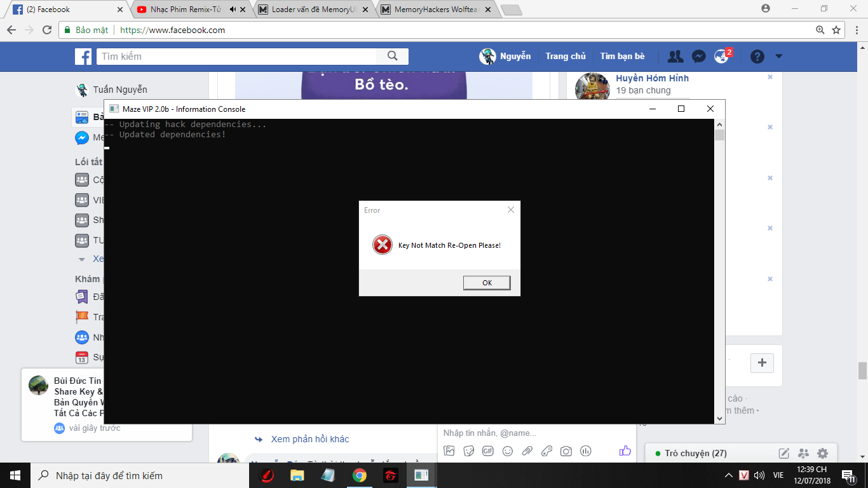The height and width of the screenshot is (488, 868).
Task: Open the Messenger icon in the header
Action: [x=698, y=56]
